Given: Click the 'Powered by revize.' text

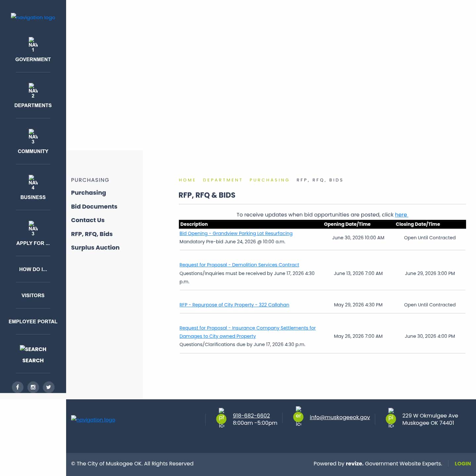Looking at the screenshot, I should click(x=338, y=464).
